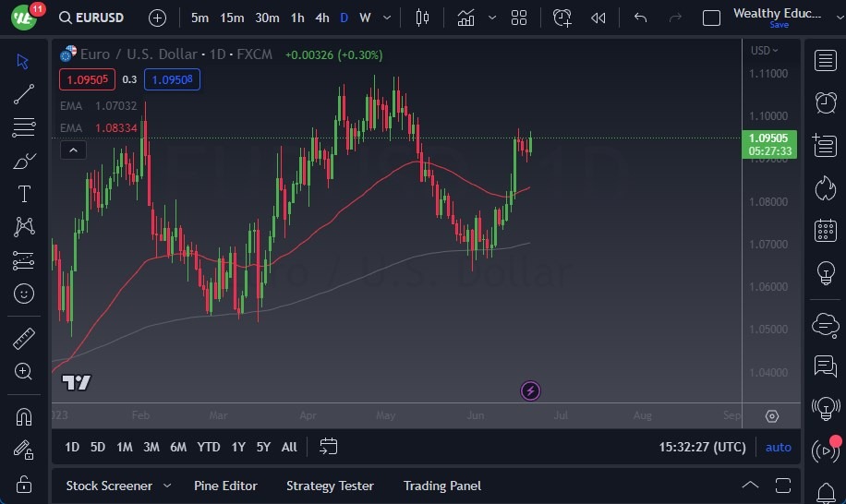
Task: Toggle the magnet snap mode
Action: pos(24,416)
